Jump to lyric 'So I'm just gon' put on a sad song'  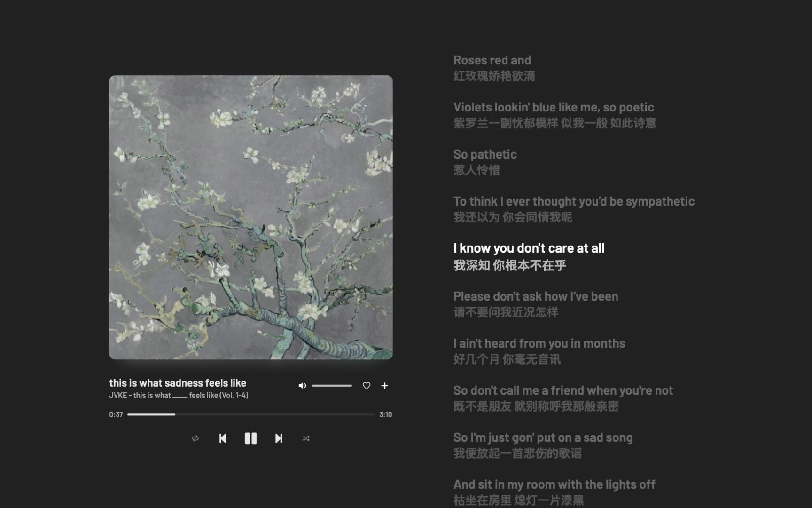pos(543,437)
